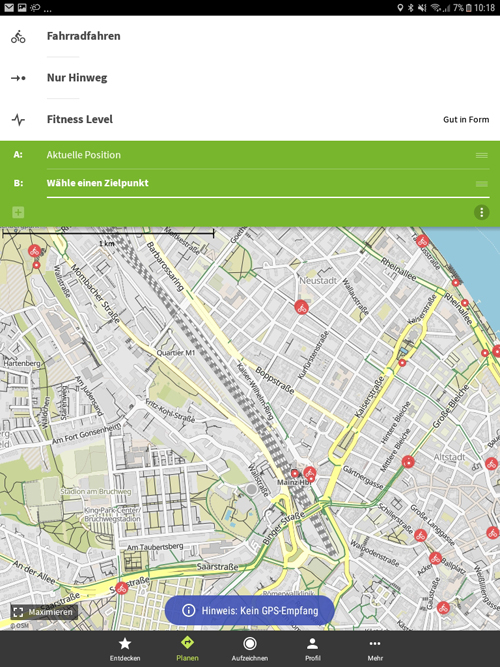Tap the fitness pulse icon
The height and width of the screenshot is (667, 500).
click(18, 120)
